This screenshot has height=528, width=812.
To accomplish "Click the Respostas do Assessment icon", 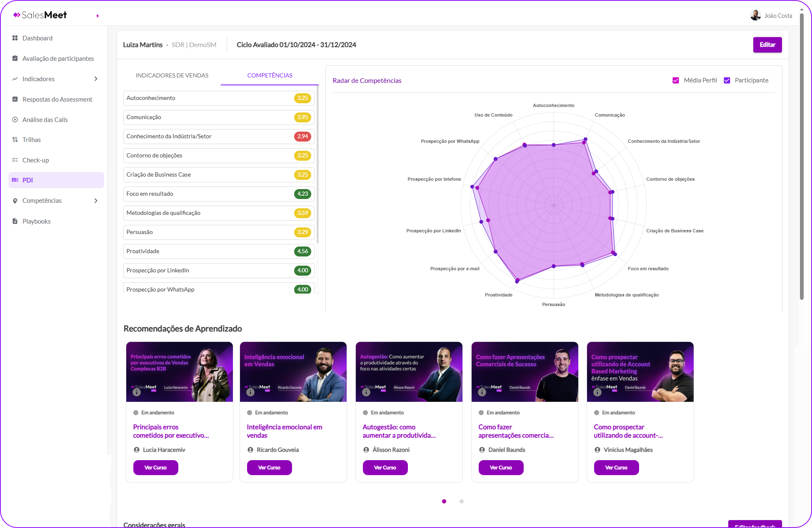I will (15, 99).
